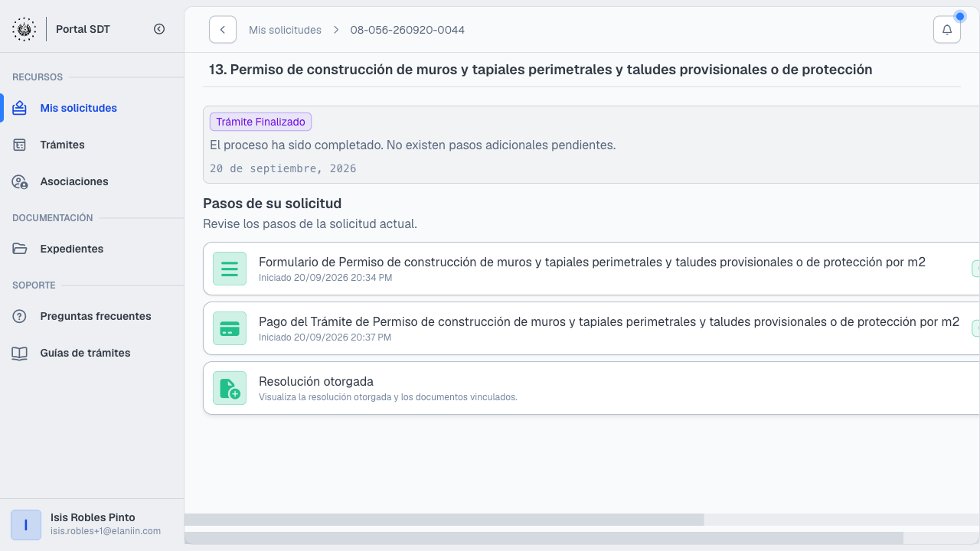This screenshot has height=551, width=980.
Task: Open the Resolución otorgada step
Action: coord(591,388)
